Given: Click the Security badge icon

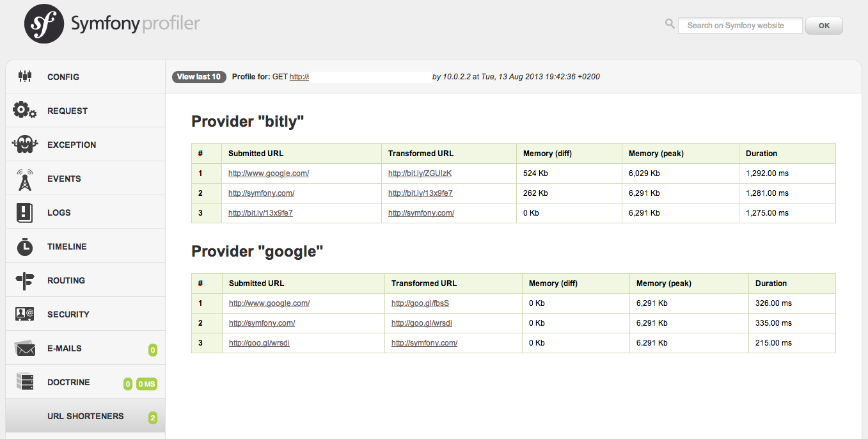Looking at the screenshot, I should (25, 314).
